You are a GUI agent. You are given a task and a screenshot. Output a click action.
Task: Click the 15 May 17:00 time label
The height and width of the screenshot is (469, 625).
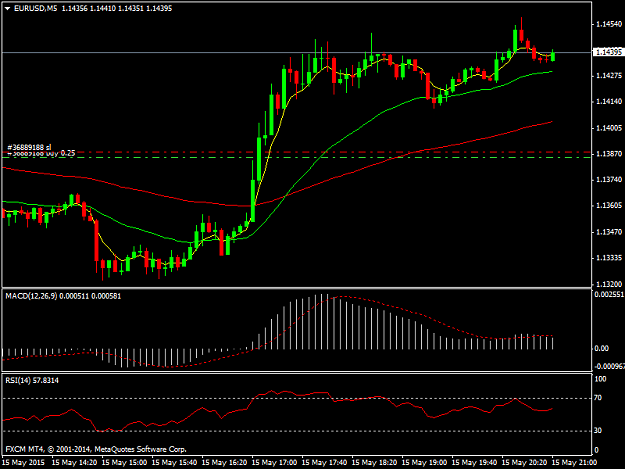click(274, 463)
